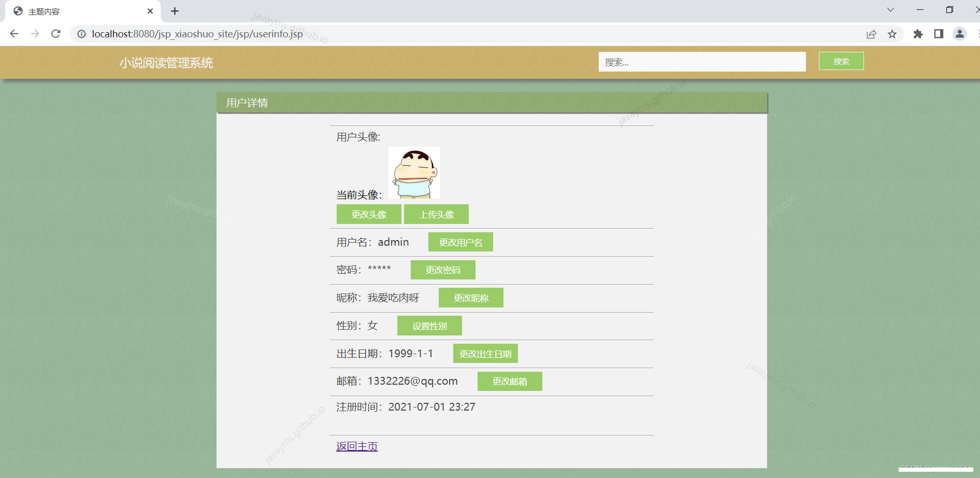Open a new browser tab with the plus button
The width and height of the screenshot is (980, 478).
[175, 11]
